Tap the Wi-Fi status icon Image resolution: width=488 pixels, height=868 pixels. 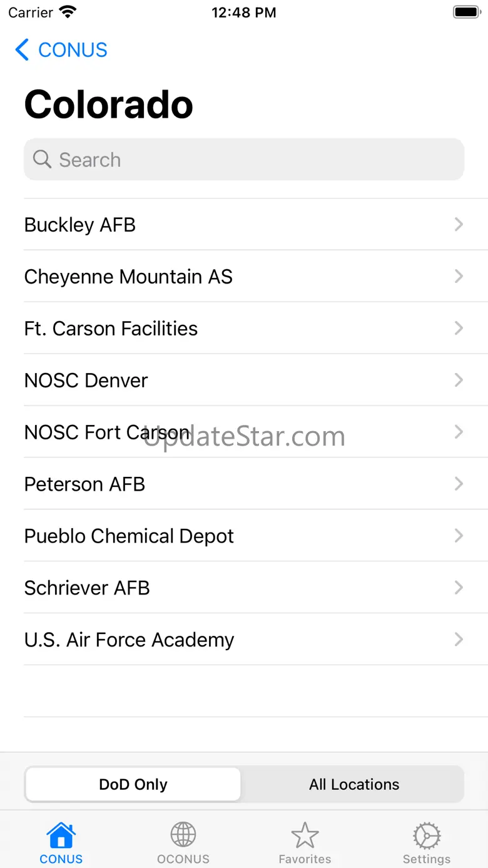point(67,13)
